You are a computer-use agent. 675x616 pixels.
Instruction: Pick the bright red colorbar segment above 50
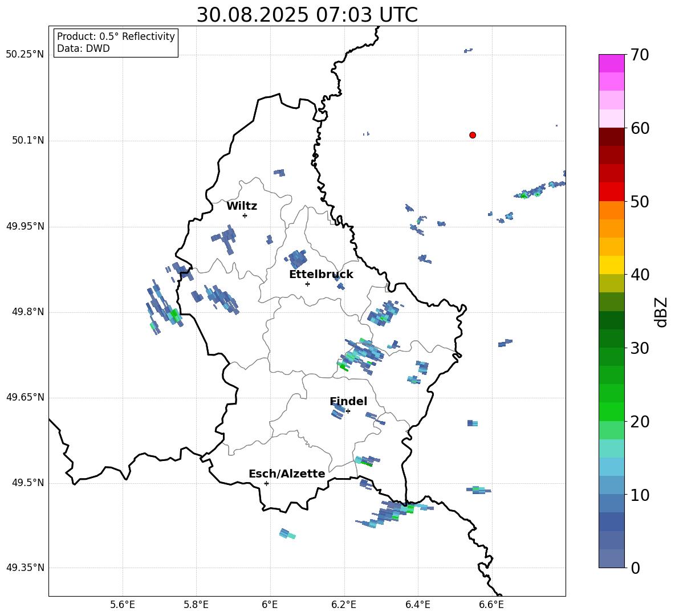(x=612, y=191)
